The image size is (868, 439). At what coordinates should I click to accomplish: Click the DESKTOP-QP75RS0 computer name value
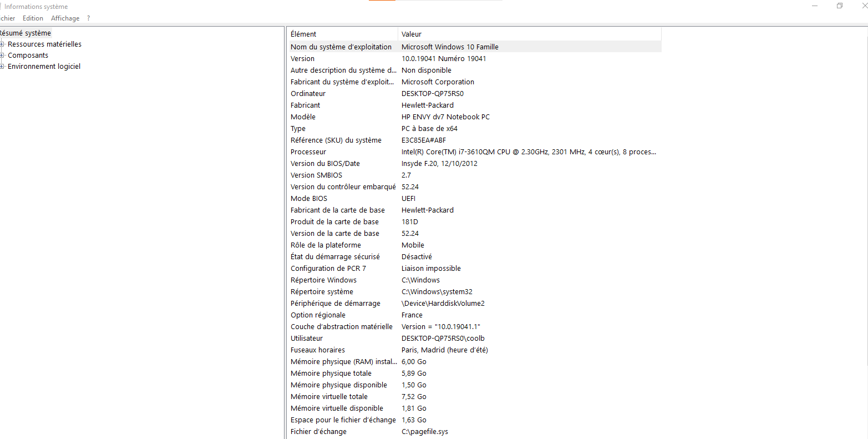(x=433, y=94)
